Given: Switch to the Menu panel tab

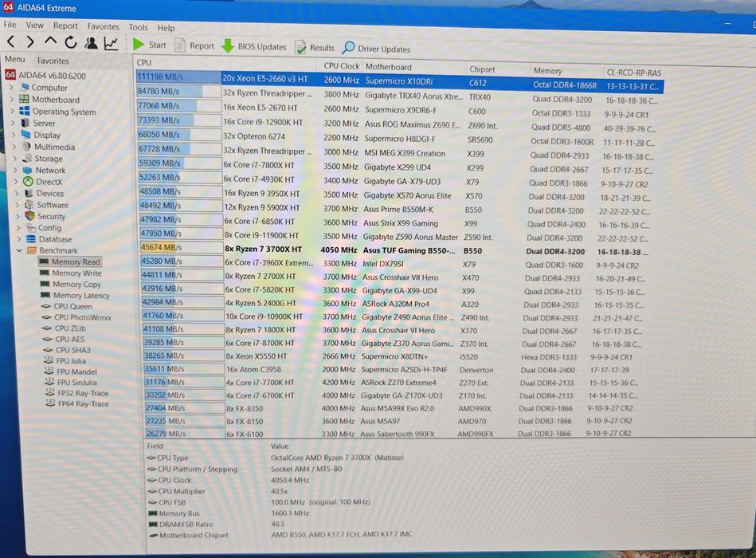Looking at the screenshot, I should pos(14,59).
